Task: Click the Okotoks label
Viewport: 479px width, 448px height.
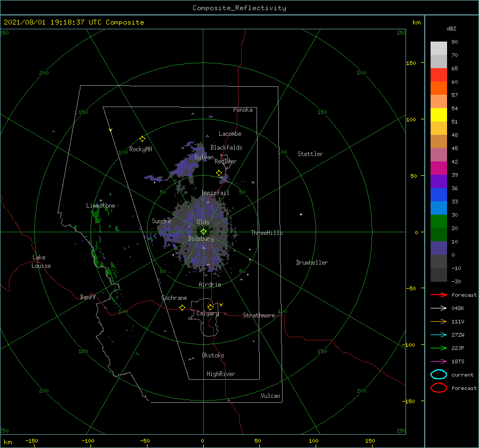Action: [x=213, y=355]
